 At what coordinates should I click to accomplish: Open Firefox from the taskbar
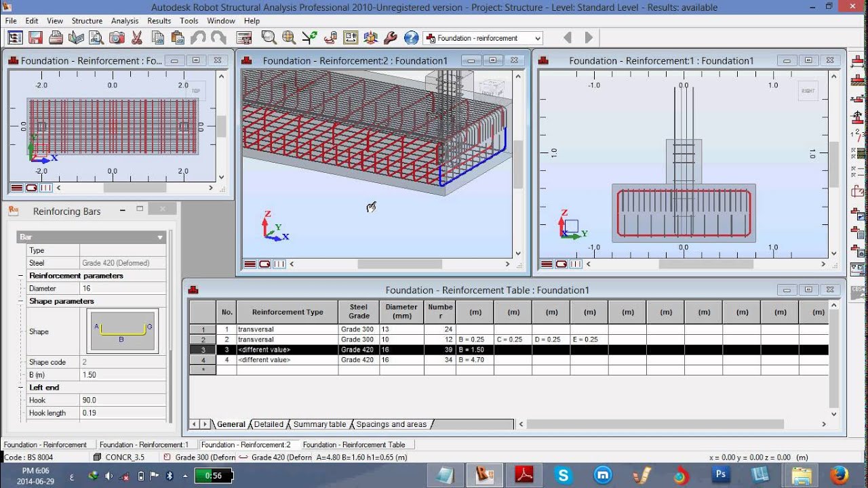(839, 475)
